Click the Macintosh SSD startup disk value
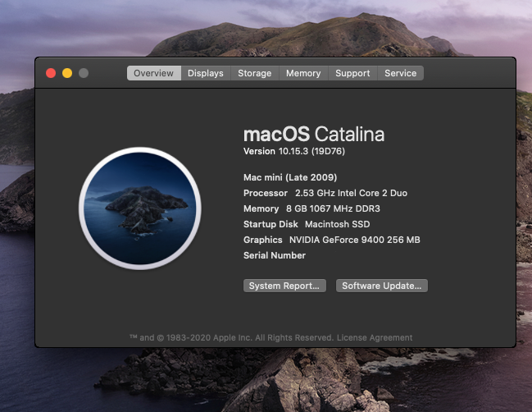Screen dimensions: 532x412 point(337,224)
